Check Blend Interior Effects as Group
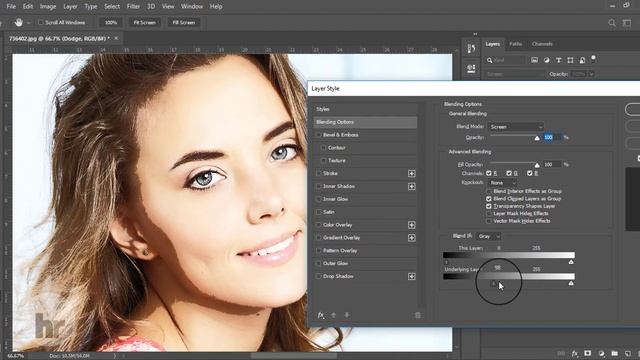 tap(489, 191)
